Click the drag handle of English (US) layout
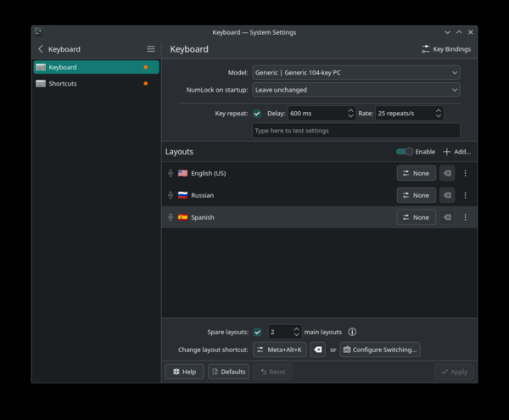 171,173
